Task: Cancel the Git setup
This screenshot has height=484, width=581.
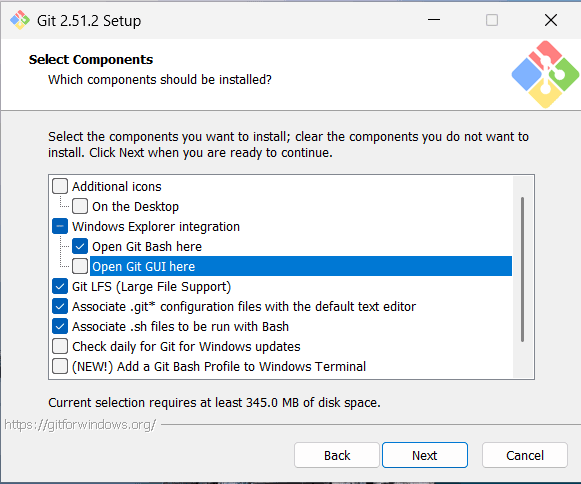Action: (525, 455)
